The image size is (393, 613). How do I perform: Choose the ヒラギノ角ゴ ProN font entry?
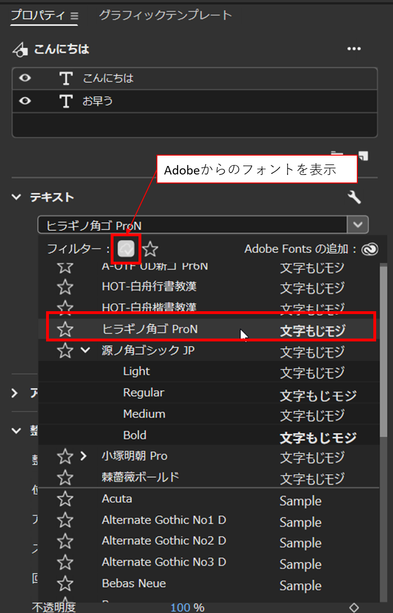tap(150, 329)
